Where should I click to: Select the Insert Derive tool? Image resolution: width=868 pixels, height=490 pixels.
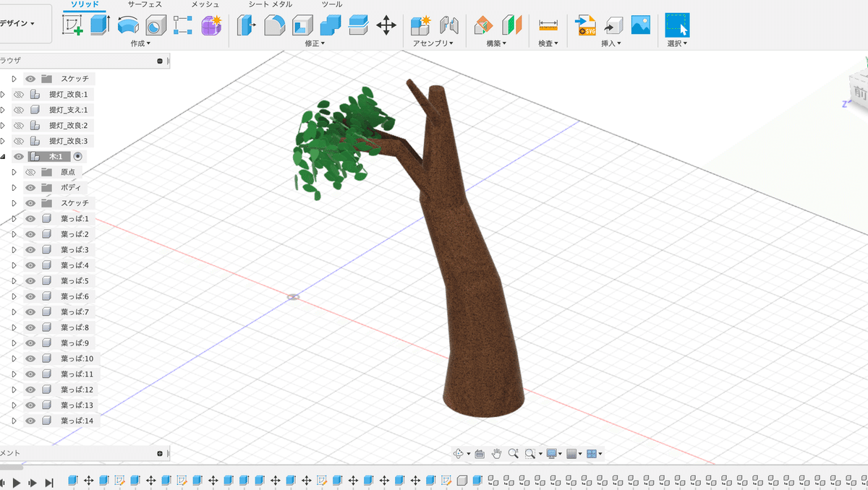click(613, 26)
